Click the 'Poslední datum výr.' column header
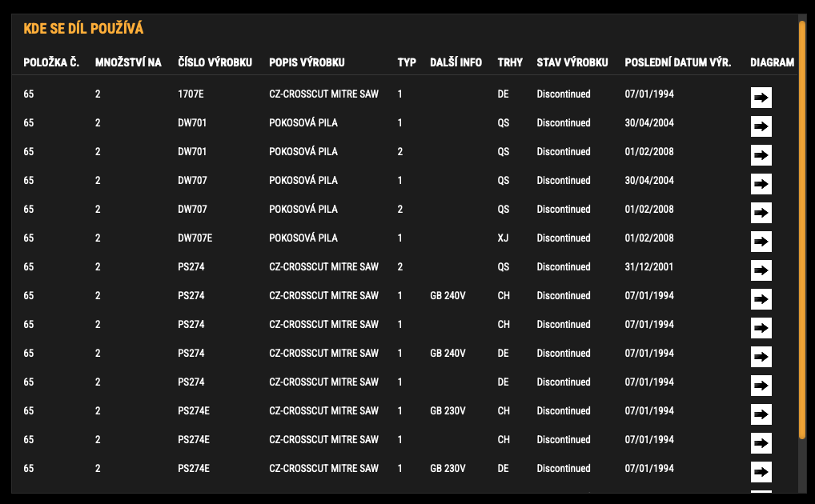The width and height of the screenshot is (815, 504). [677, 62]
